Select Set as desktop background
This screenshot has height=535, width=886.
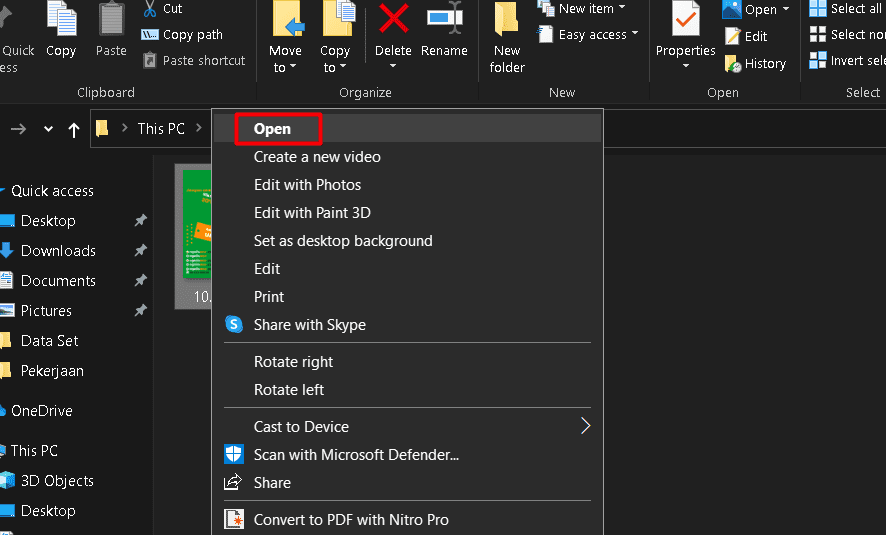coord(342,241)
